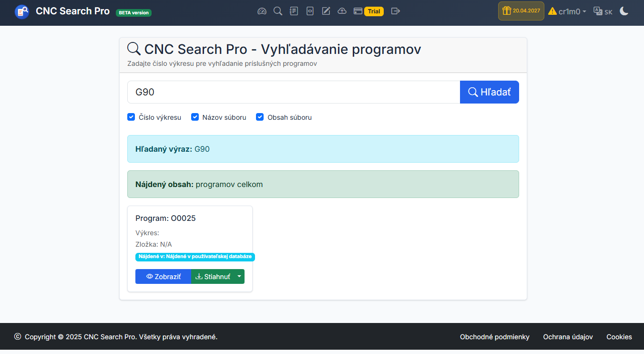Toggle dark mode with the moon icon
The image size is (644, 354).
tap(624, 11)
